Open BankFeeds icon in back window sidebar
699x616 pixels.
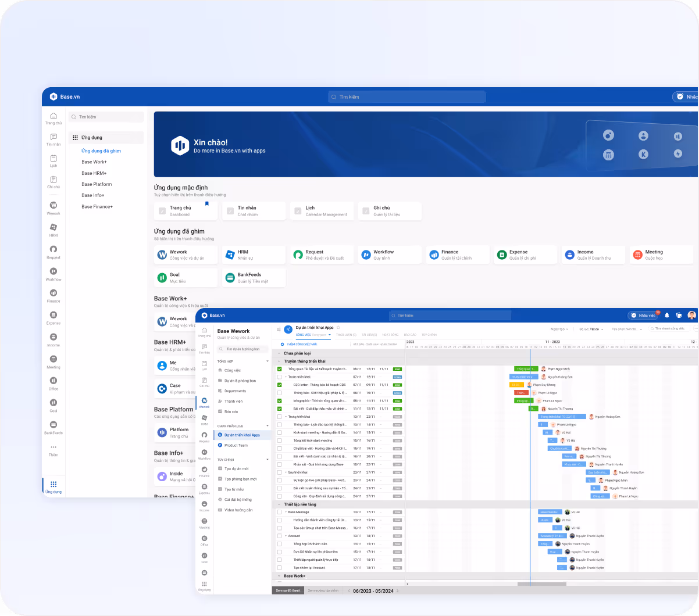54,425
